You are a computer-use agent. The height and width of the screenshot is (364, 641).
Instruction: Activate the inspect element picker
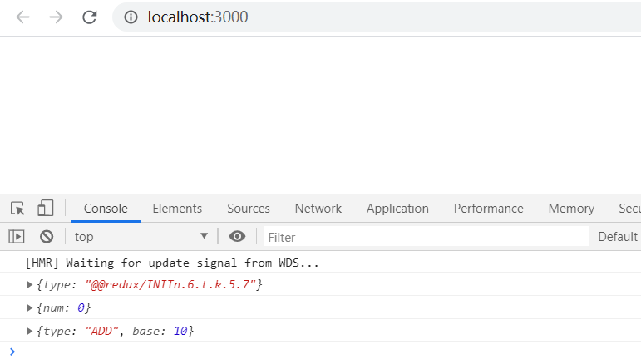(17, 209)
